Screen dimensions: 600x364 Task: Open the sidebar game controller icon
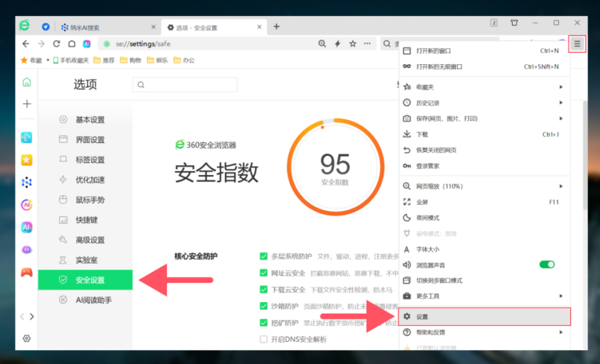(26, 272)
